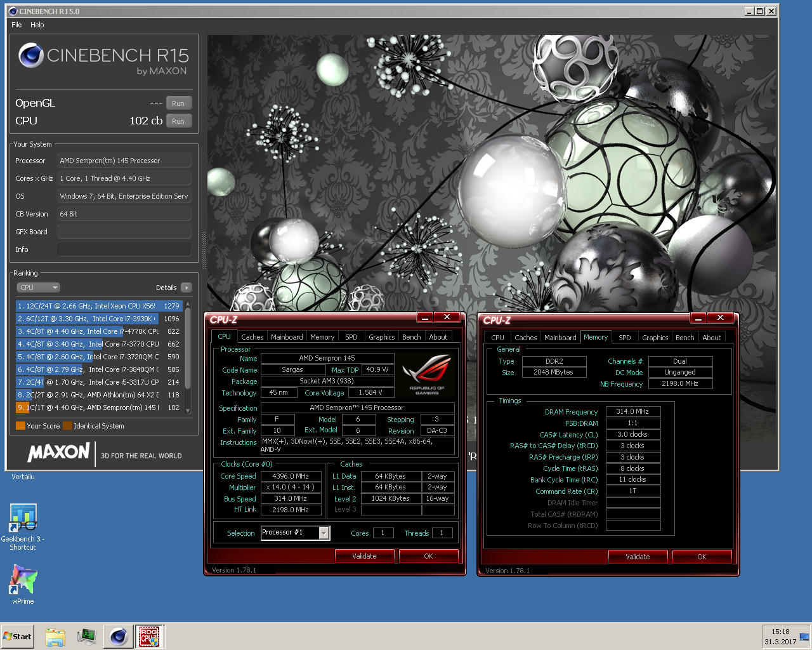Click the CPU monitor icon in taskbar
Screen dimensions: 812x650
point(87,637)
